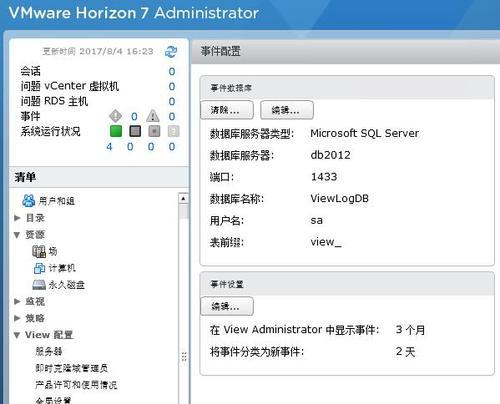Click the view_ table prefix value
Screen dimensions: 500x404
click(326, 242)
